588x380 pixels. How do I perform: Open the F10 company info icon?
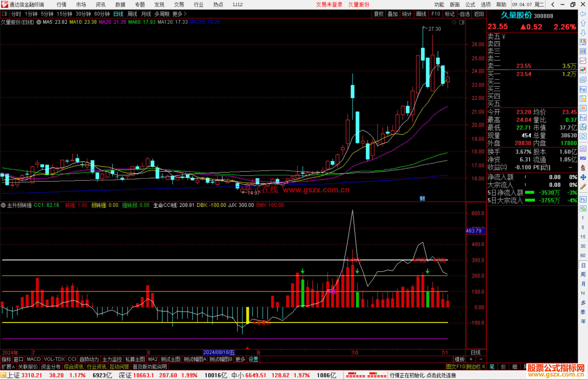point(583,89)
